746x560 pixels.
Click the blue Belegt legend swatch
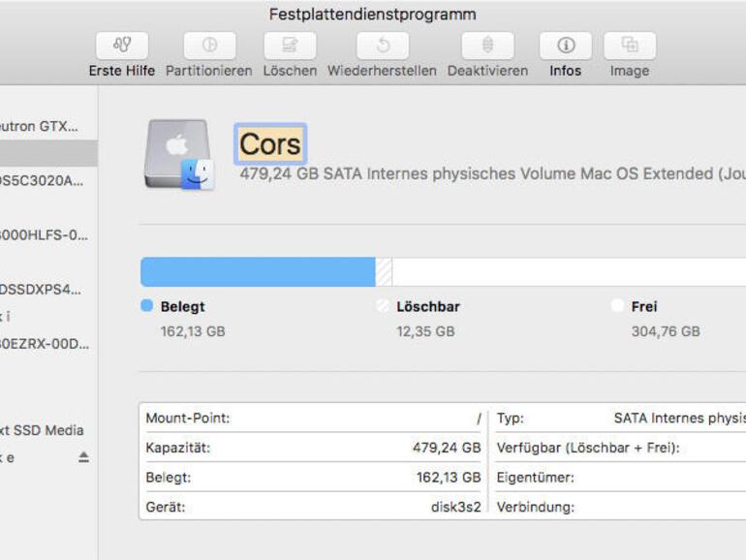coord(146,306)
